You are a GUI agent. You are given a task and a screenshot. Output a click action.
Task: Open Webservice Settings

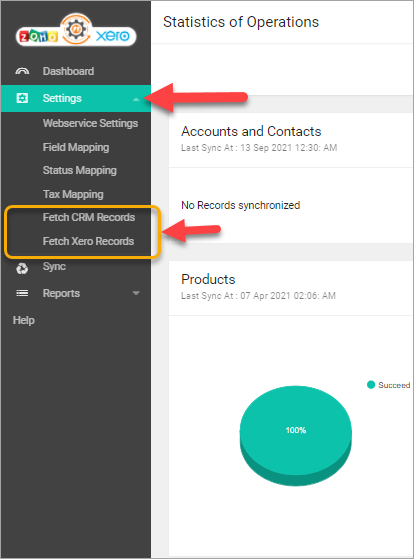(90, 123)
